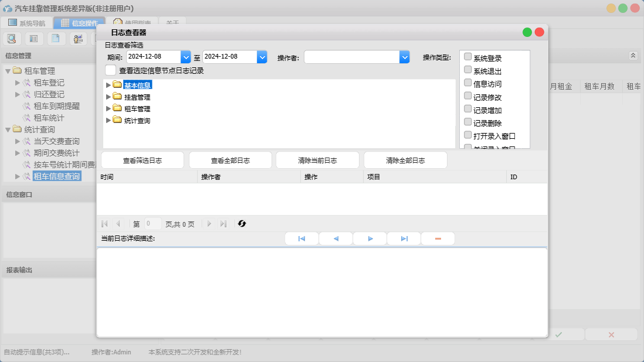Tick the 记录删除 checkbox
This screenshot has width=644, height=362.
[467, 122]
